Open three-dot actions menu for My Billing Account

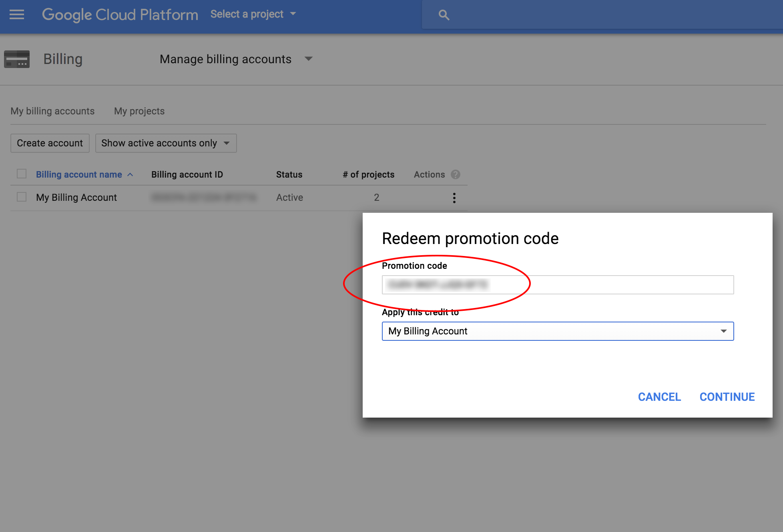click(454, 198)
